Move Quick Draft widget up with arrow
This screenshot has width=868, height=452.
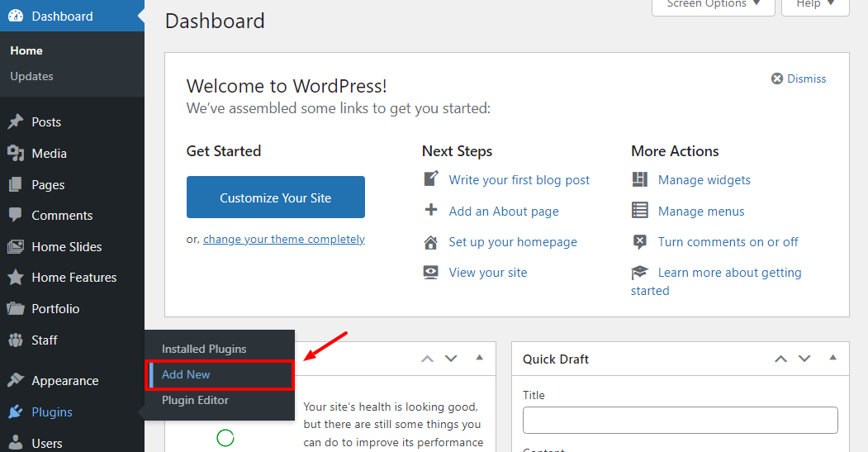point(780,359)
